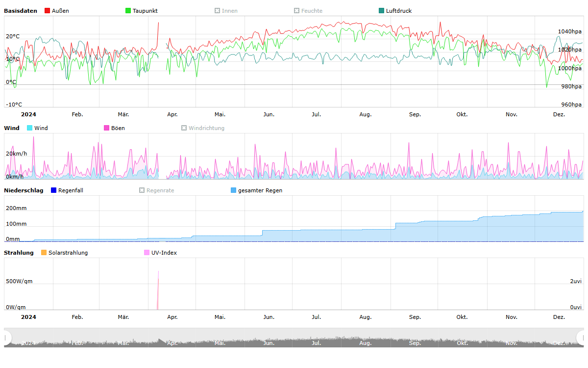Click the light pink UV-Index legend square
Viewport: 588px width, 368px height.
pyautogui.click(x=147, y=253)
